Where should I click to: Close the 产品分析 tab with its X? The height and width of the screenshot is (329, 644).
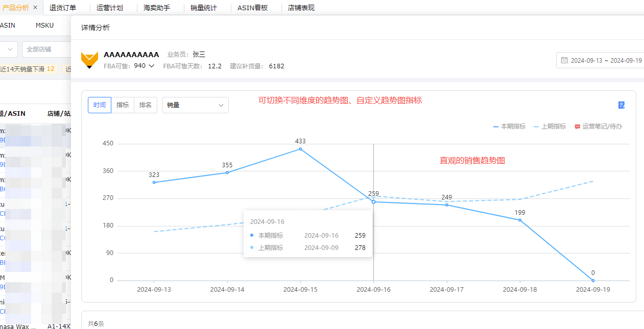click(35, 8)
